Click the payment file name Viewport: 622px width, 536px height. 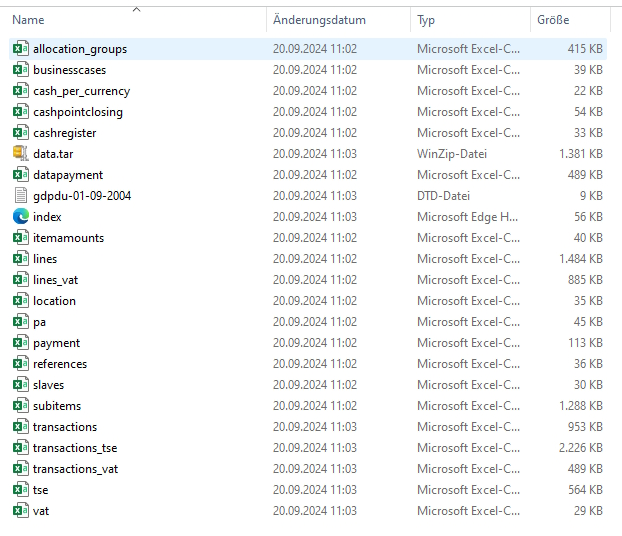point(56,343)
